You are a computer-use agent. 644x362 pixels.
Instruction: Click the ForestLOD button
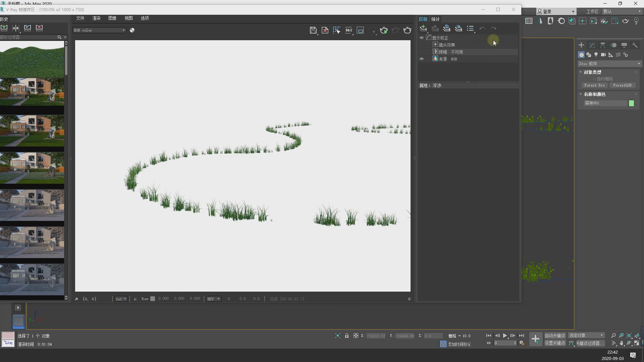tap(622, 85)
